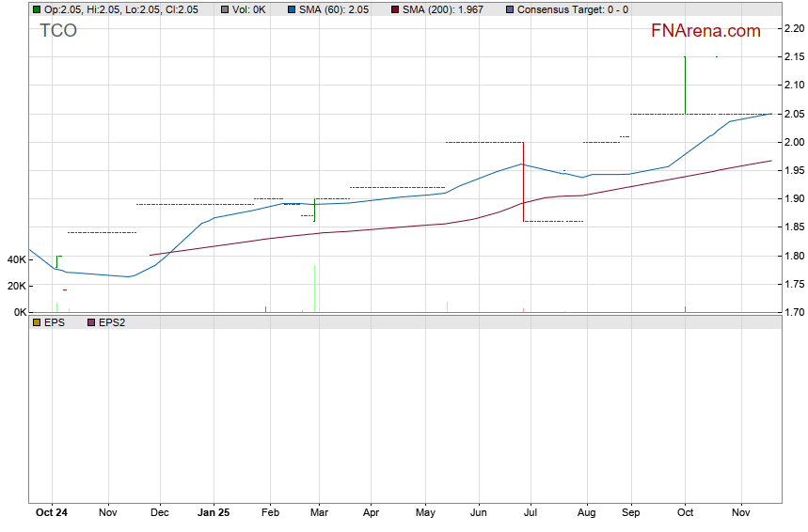Screen dimensions: 808x532
Task: Click the yellow EPS legend square
Action: tap(36, 321)
